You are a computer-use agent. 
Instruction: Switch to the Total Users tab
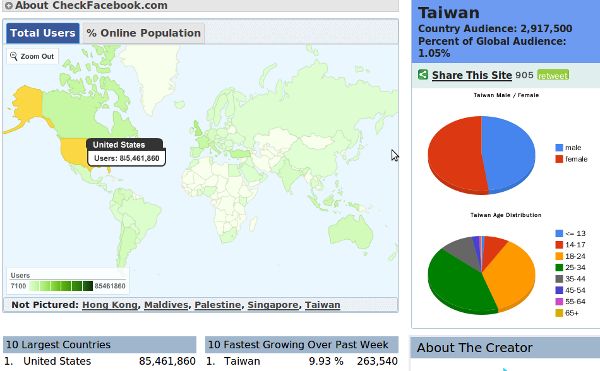(x=42, y=33)
